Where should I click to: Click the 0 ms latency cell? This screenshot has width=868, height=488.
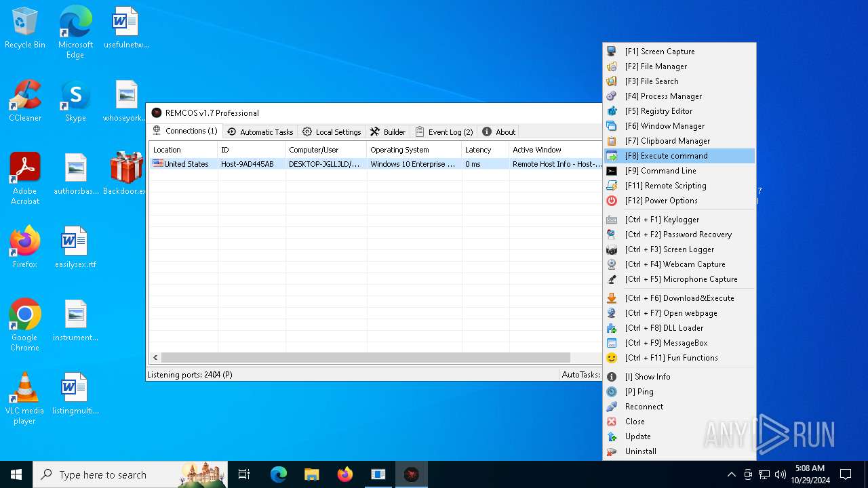click(485, 164)
